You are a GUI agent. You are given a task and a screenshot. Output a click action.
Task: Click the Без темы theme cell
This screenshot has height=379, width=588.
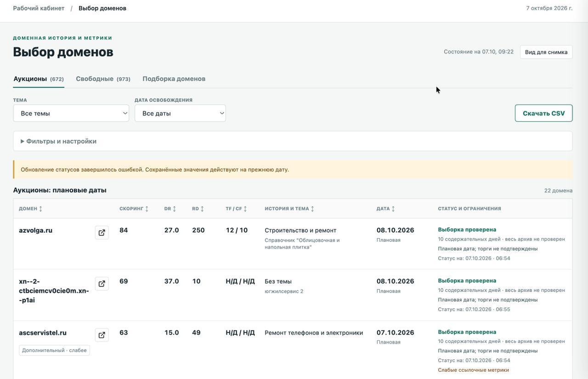[x=278, y=281]
